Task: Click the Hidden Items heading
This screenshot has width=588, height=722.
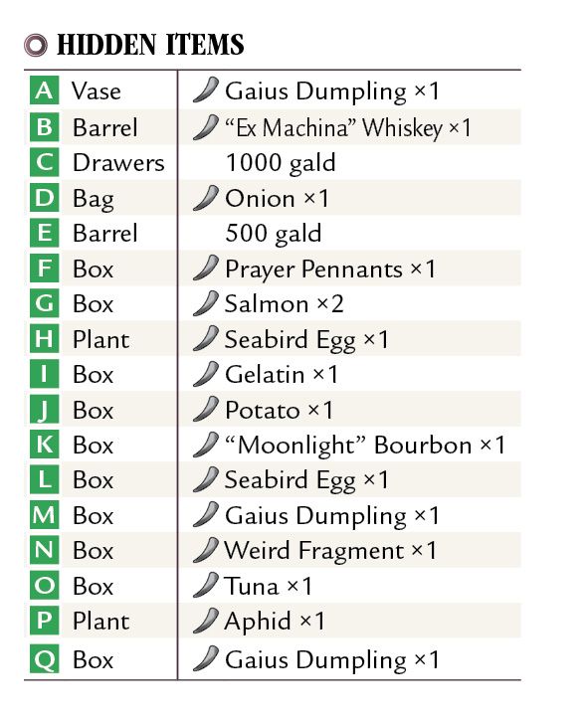Action: (150, 45)
